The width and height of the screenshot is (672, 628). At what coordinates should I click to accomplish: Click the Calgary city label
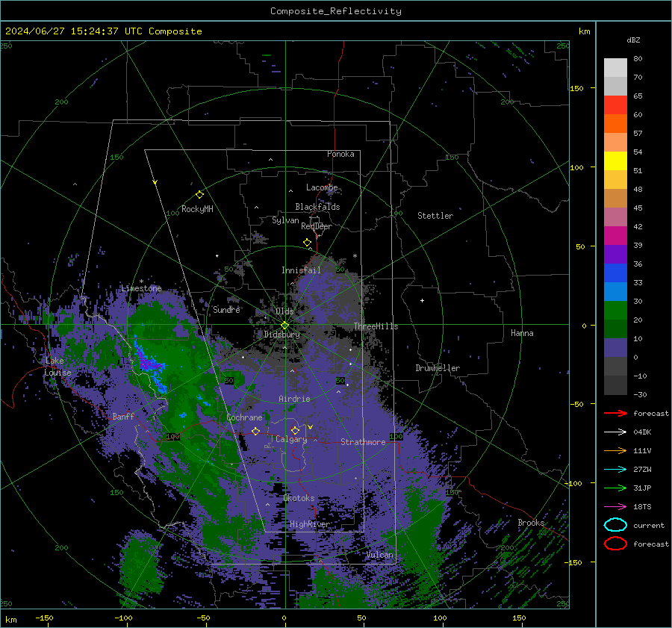291,439
